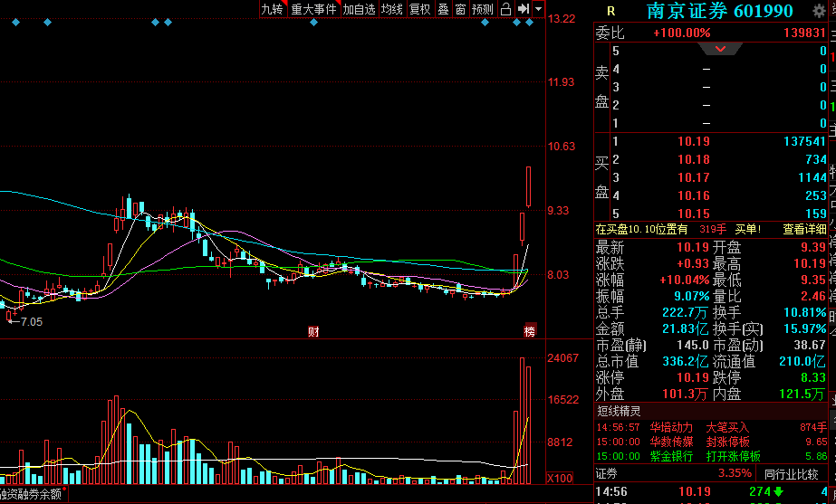Image resolution: width=836 pixels, height=504 pixels.
Task: Select the 紫金银行 打开涨停板 alert row
Action: pos(711,456)
